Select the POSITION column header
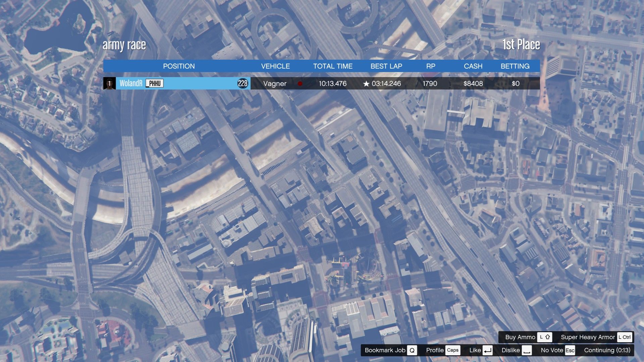Image resolution: width=644 pixels, height=362 pixels. [179, 66]
